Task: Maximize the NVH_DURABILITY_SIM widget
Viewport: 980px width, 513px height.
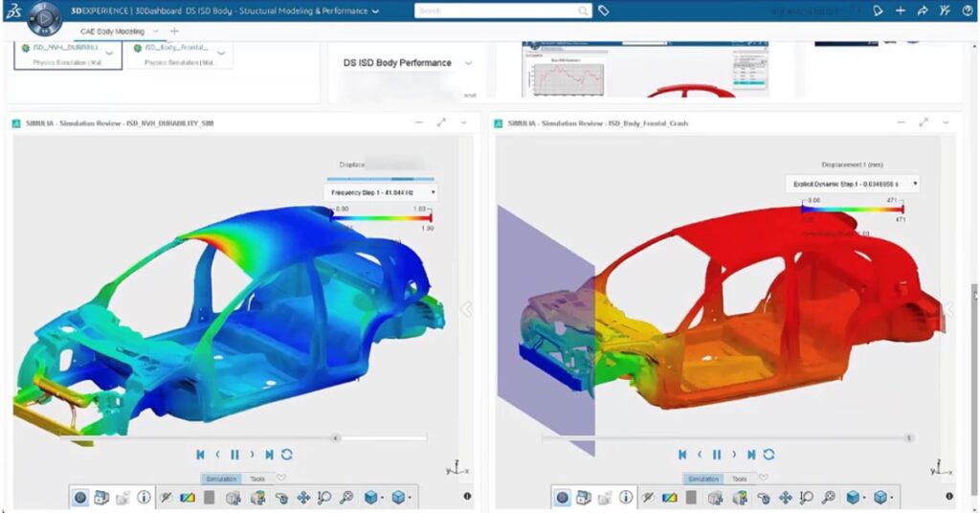Action: click(441, 123)
